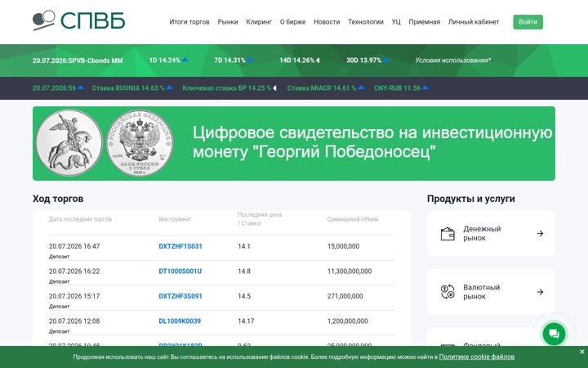Click Ключевая ставка БР 14.25 % ticker
Viewport: 588px width, 368px height.
[226, 88]
